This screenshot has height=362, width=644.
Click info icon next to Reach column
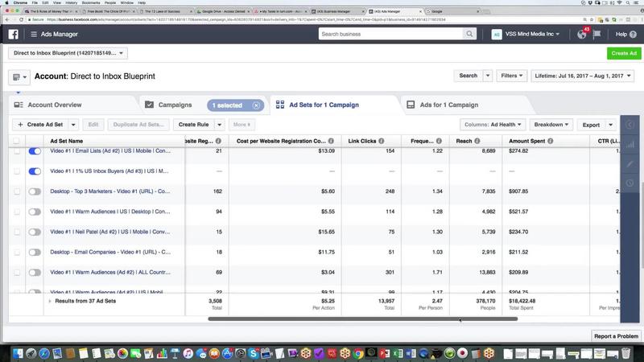(477, 141)
